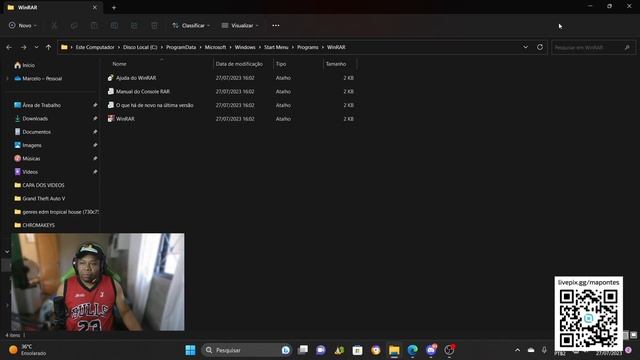Click the taskbar Pesquisar search box
640x360 pixels.
click(246, 350)
